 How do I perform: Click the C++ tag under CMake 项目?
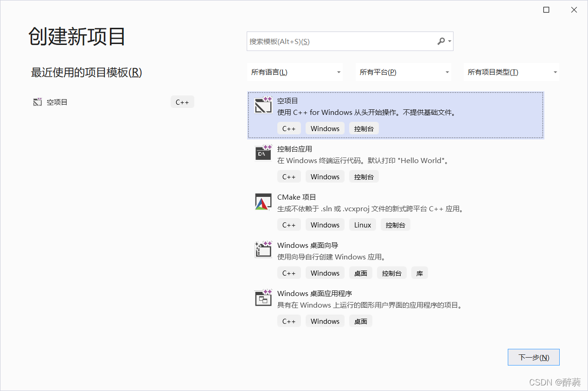(x=289, y=225)
